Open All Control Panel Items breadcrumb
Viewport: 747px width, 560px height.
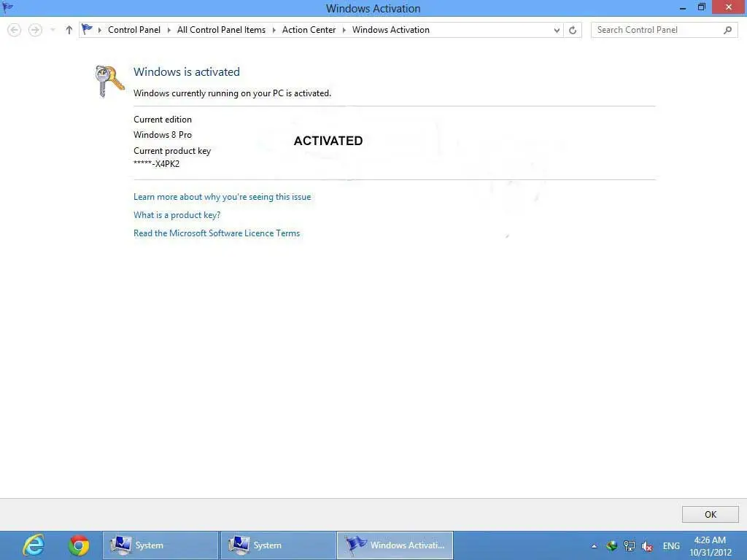tap(221, 29)
